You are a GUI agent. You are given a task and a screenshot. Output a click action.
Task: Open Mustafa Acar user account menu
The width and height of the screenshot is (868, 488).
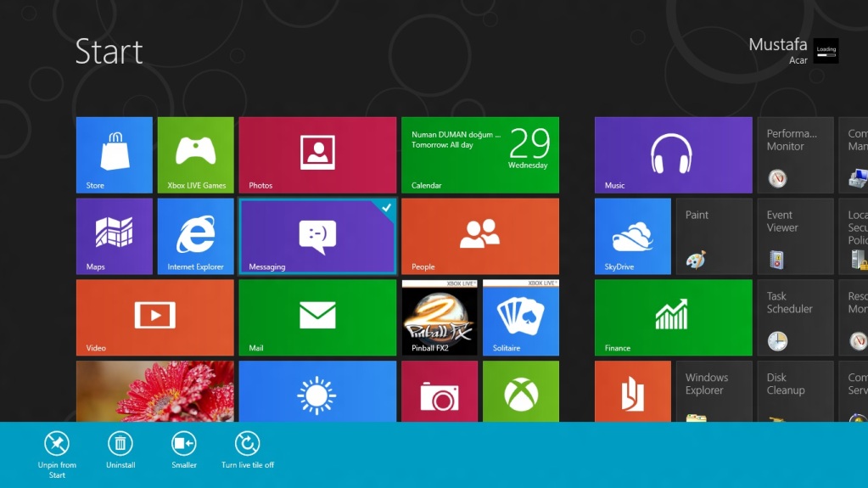point(793,51)
